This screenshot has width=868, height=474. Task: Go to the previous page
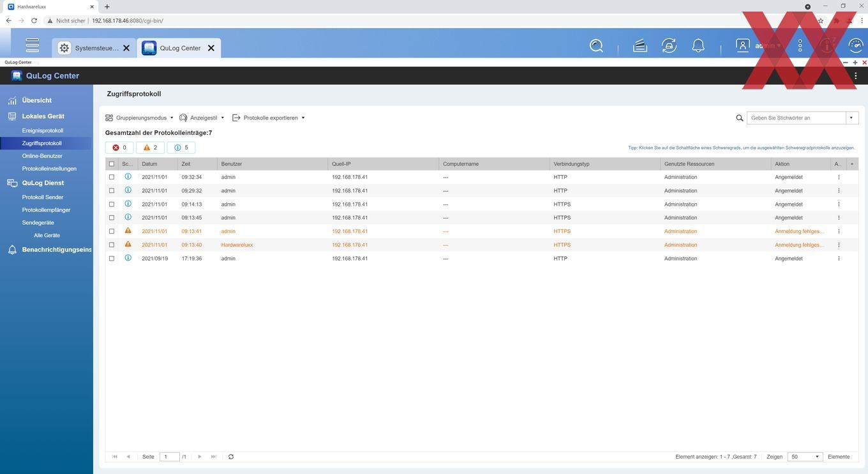click(128, 457)
